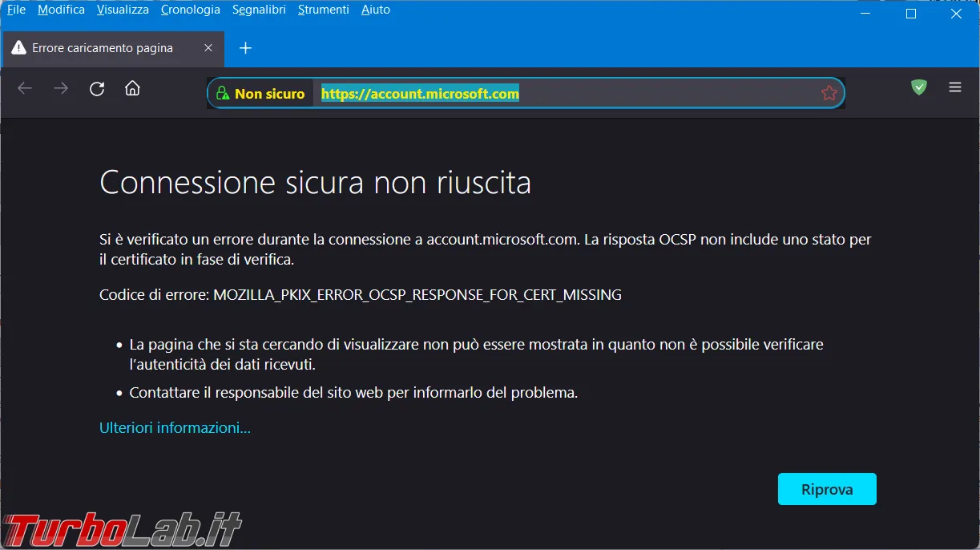Screen dimensions: 980x550
Task: Click the warning icon on tab
Action: click(x=18, y=48)
